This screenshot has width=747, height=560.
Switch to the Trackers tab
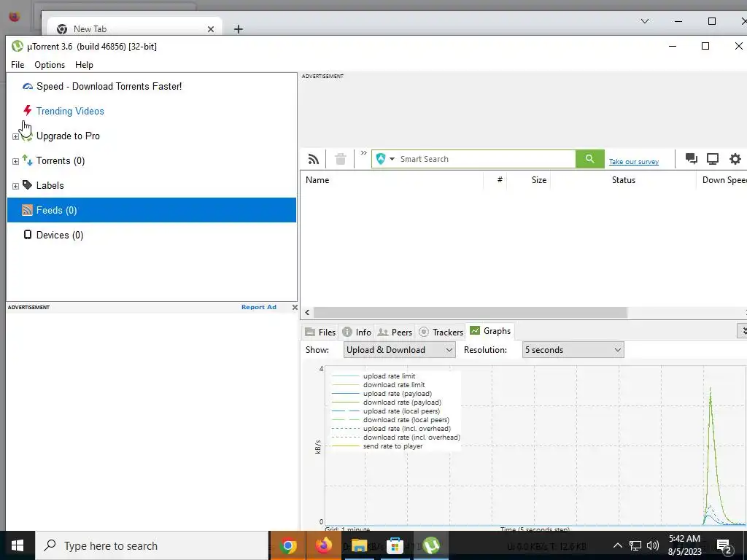(x=441, y=332)
